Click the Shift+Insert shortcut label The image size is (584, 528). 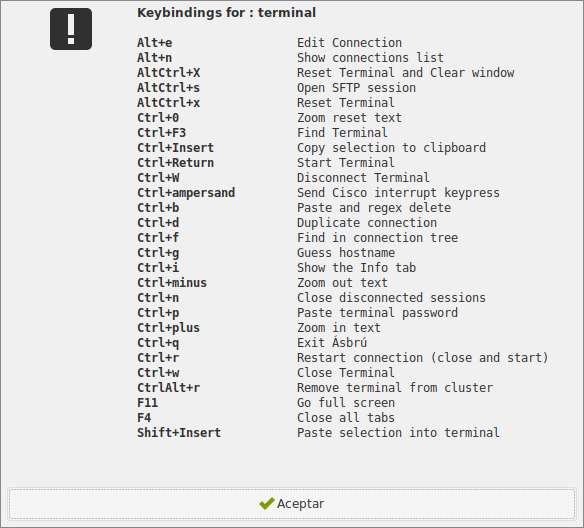coord(179,433)
